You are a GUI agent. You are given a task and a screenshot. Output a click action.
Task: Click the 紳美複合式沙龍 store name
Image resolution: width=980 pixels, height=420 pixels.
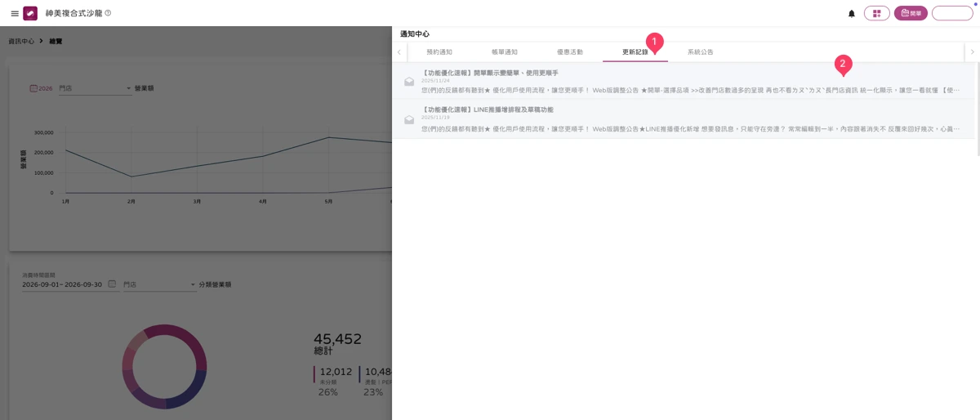click(73, 13)
